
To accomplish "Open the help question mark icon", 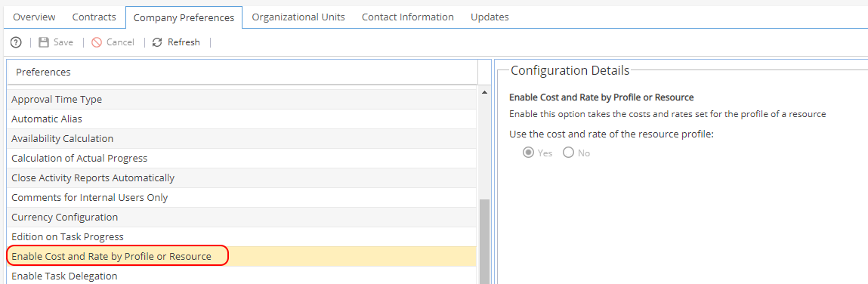I will [16, 42].
